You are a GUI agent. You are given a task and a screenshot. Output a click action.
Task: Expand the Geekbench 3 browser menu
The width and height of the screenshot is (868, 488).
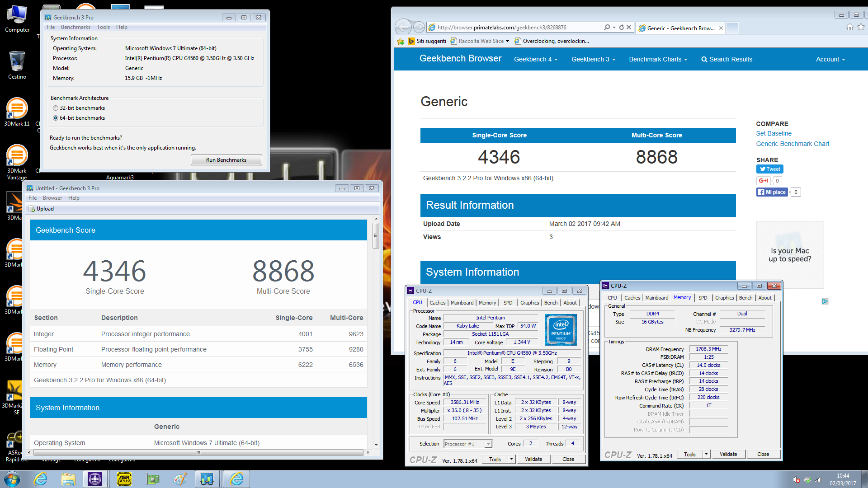[593, 59]
